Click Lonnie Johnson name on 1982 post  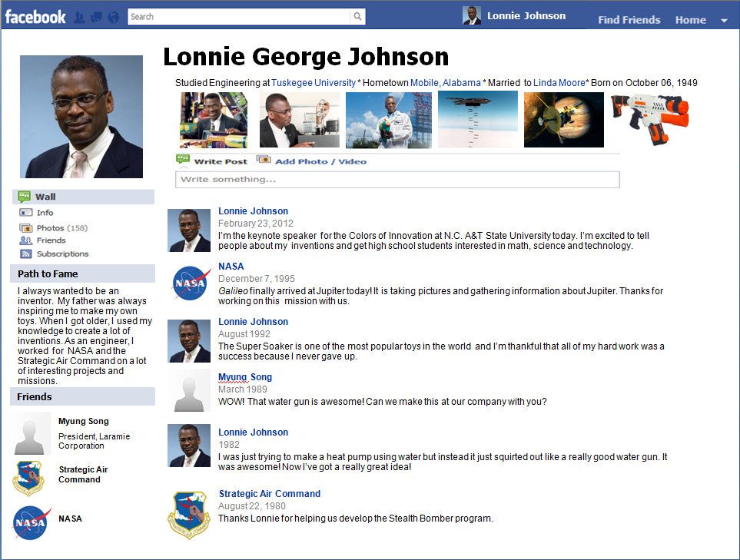click(253, 432)
